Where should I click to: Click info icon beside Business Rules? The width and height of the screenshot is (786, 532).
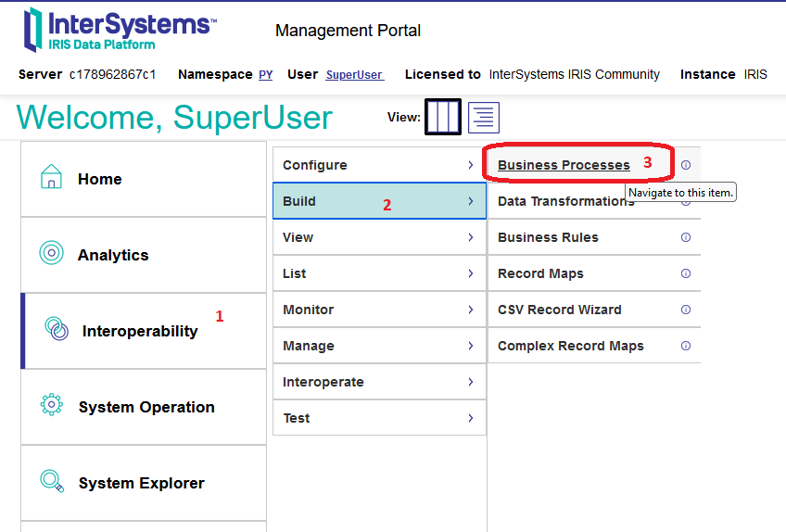click(x=686, y=237)
